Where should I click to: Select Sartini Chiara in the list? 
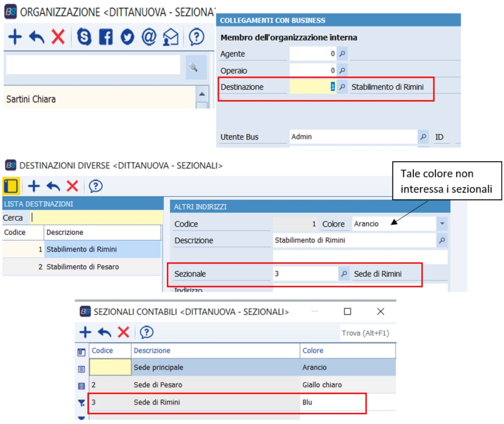pyautogui.click(x=99, y=99)
